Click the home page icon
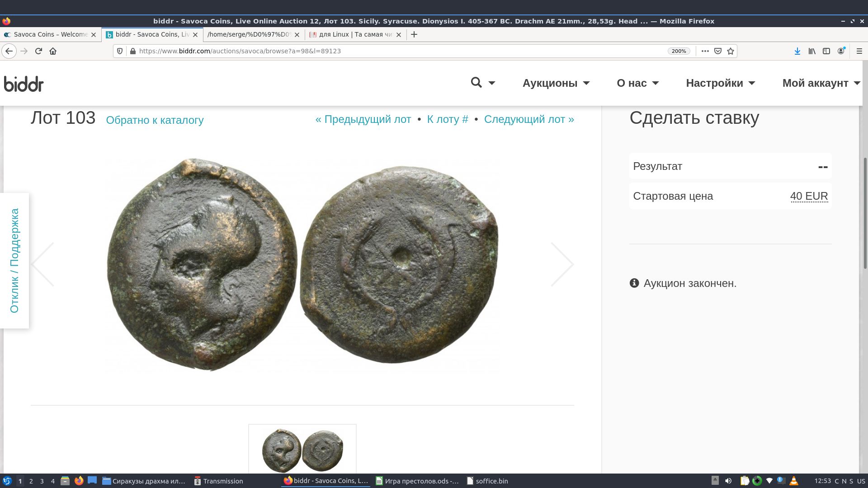 (53, 51)
